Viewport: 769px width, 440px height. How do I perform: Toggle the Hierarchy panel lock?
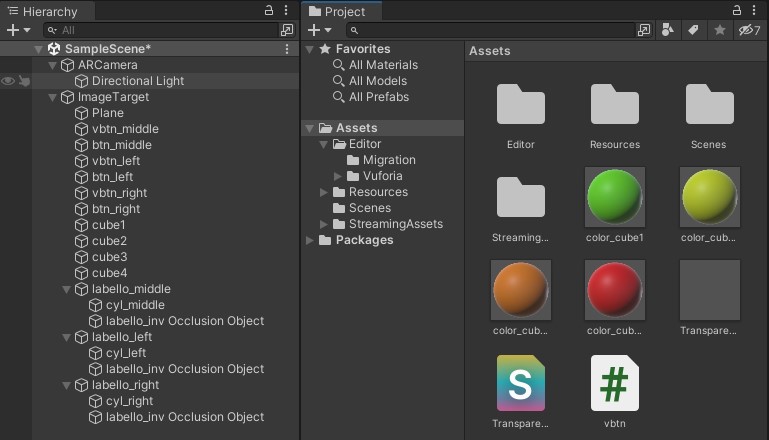coord(268,10)
